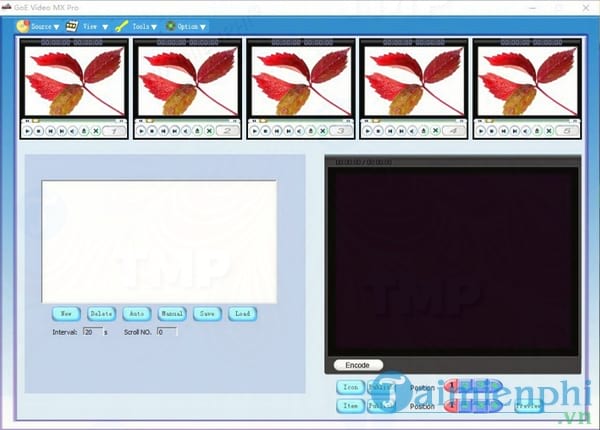Click the Item button below output preview
Image resolution: width=600 pixels, height=430 pixels.
click(350, 406)
